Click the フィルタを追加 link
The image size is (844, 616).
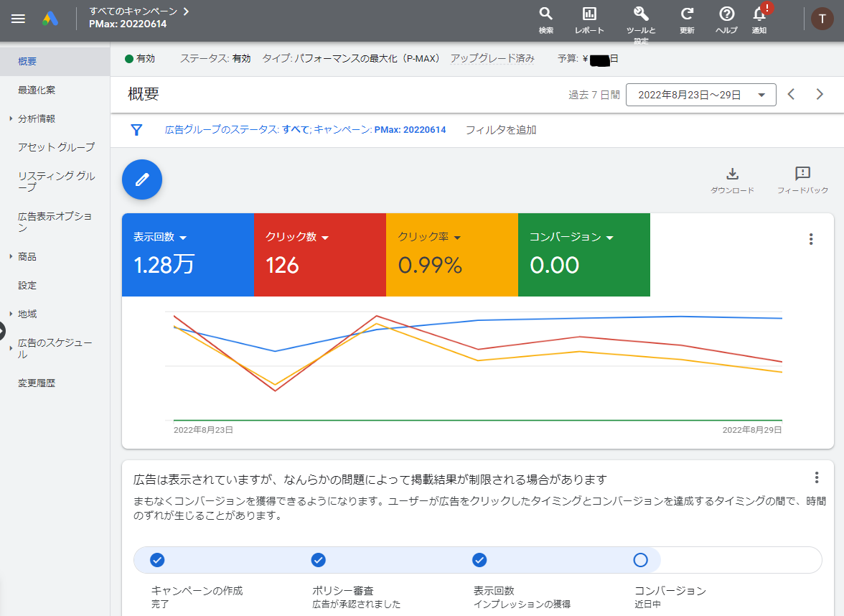coord(503,130)
